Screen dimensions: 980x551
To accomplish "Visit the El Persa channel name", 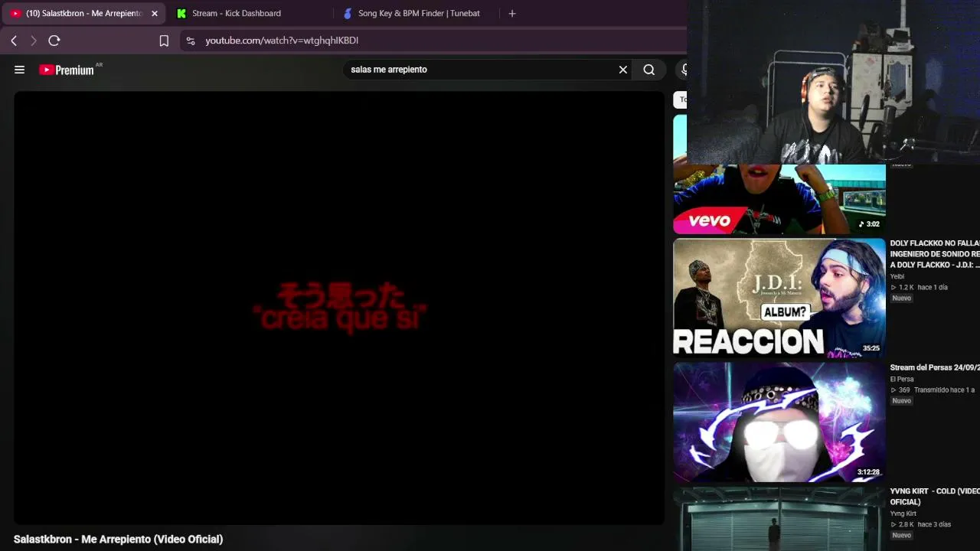I will click(x=902, y=380).
